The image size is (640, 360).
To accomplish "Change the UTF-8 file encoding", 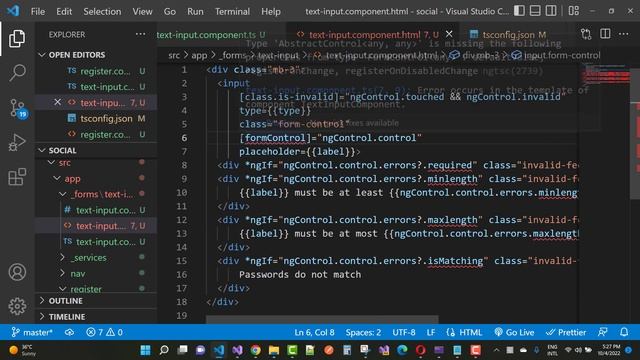I will pyautogui.click(x=404, y=332).
